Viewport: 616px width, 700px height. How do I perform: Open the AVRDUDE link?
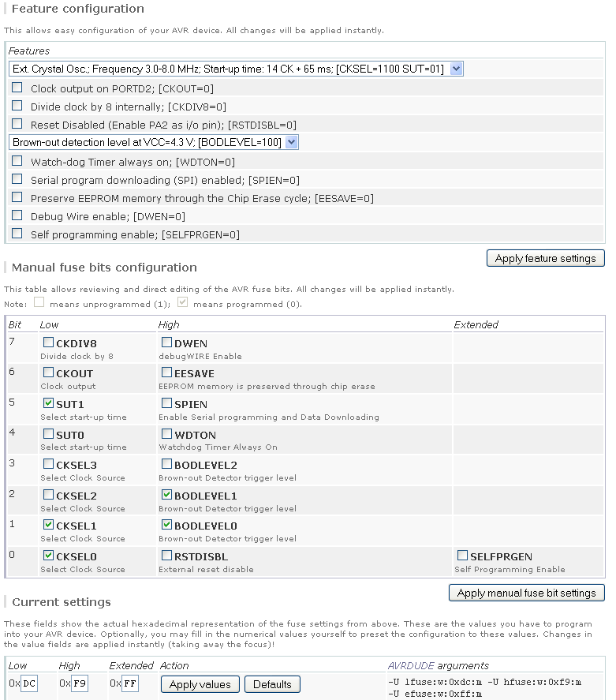point(411,665)
